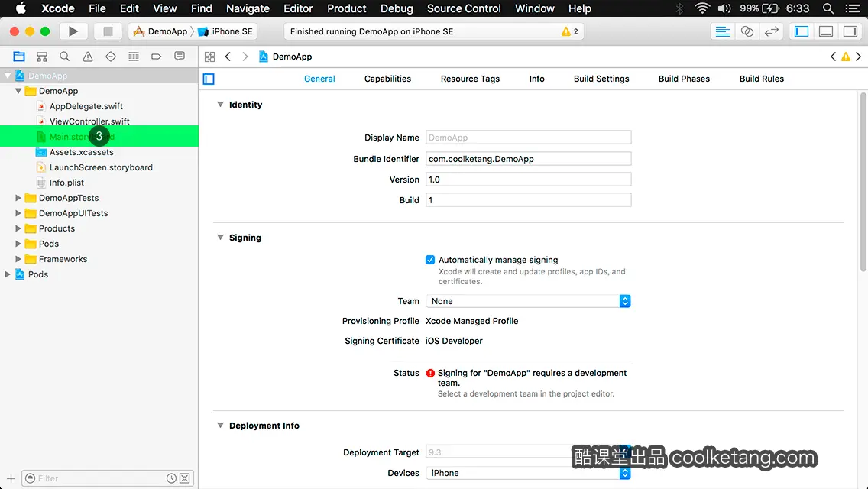Toggle the bottom Debug area
Image resolution: width=868 pixels, height=489 pixels.
click(x=826, y=31)
